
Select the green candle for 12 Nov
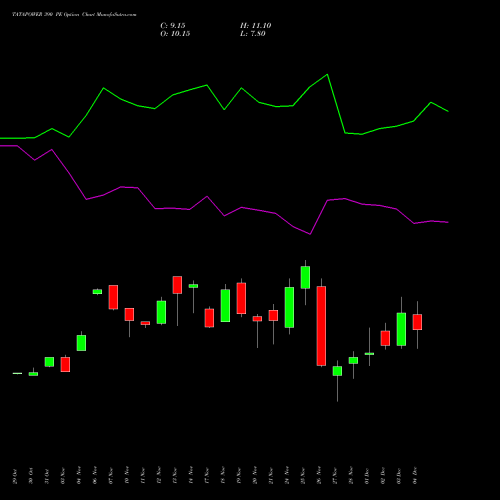click(x=161, y=312)
